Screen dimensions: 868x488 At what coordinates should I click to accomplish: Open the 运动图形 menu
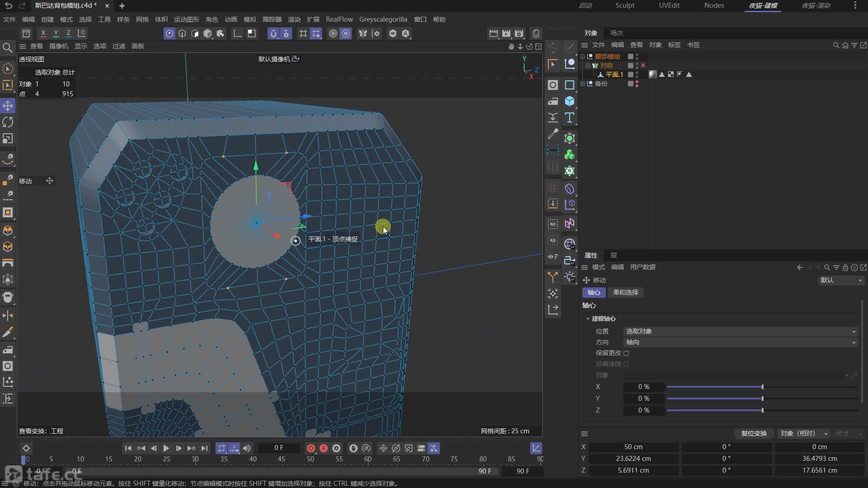[186, 19]
